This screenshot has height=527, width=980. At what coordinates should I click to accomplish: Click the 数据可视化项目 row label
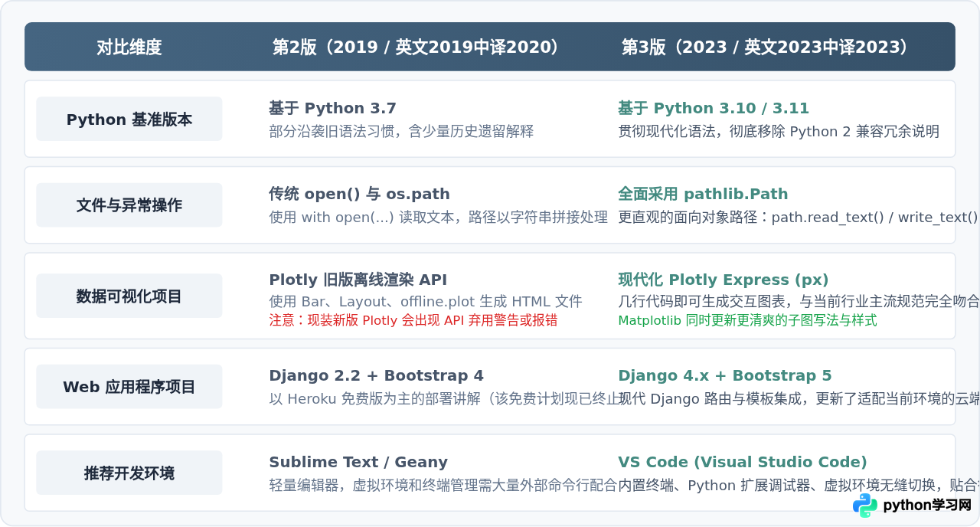tap(129, 296)
